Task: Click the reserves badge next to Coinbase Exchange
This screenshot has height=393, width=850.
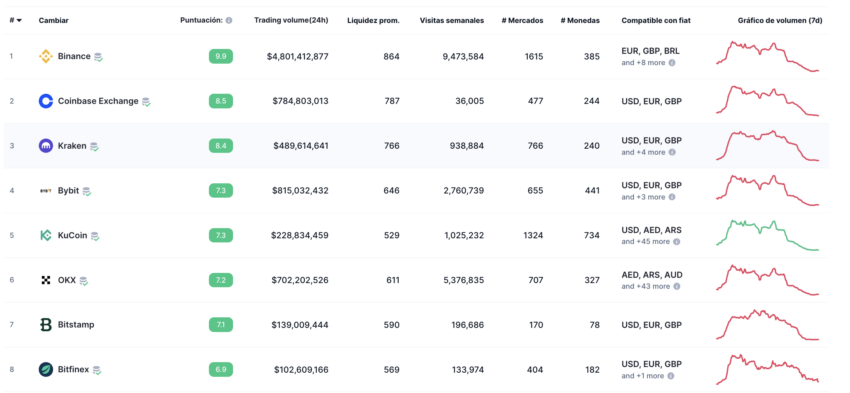Action: [146, 101]
